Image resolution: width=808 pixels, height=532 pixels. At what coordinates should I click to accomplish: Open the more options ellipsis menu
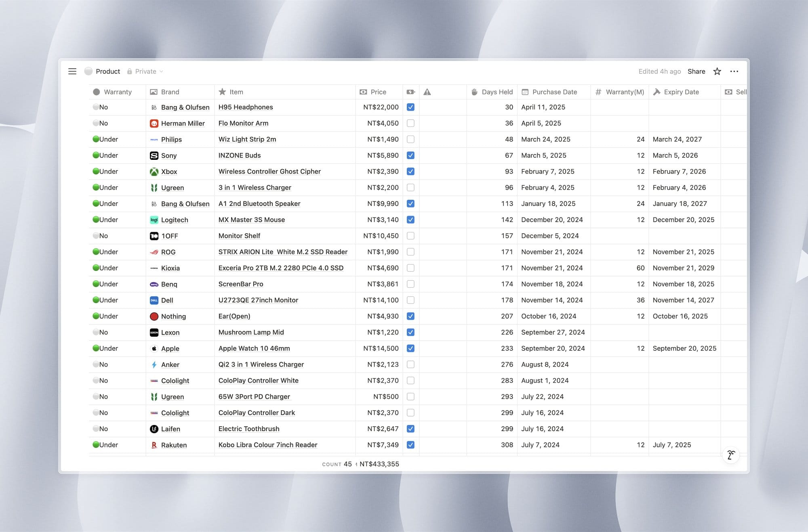pyautogui.click(x=734, y=71)
